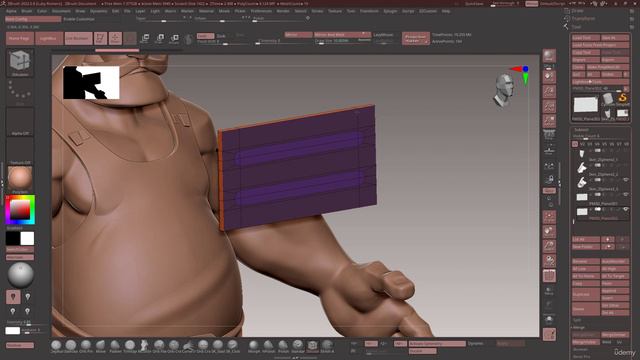Toggle the Floor grid
The height and width of the screenshot is (360, 640).
[x=549, y=151]
